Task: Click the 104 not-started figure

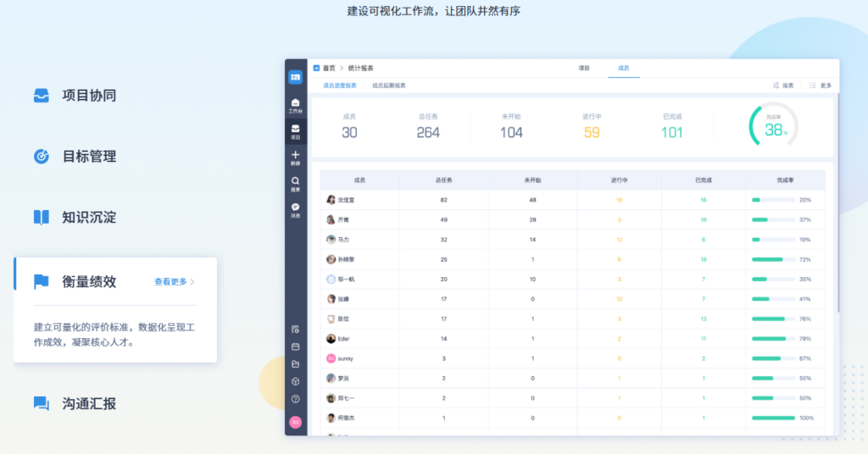Action: (511, 133)
